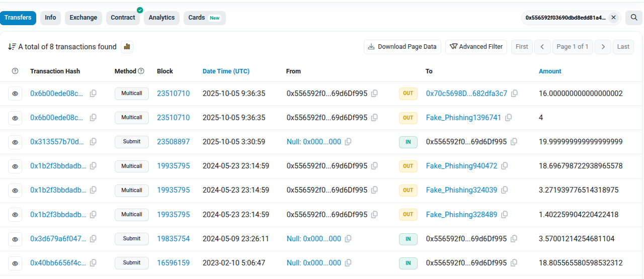Copy the To address in the 3.57001214254681104 row
Viewport: 644px width, 279px height.
point(514,239)
